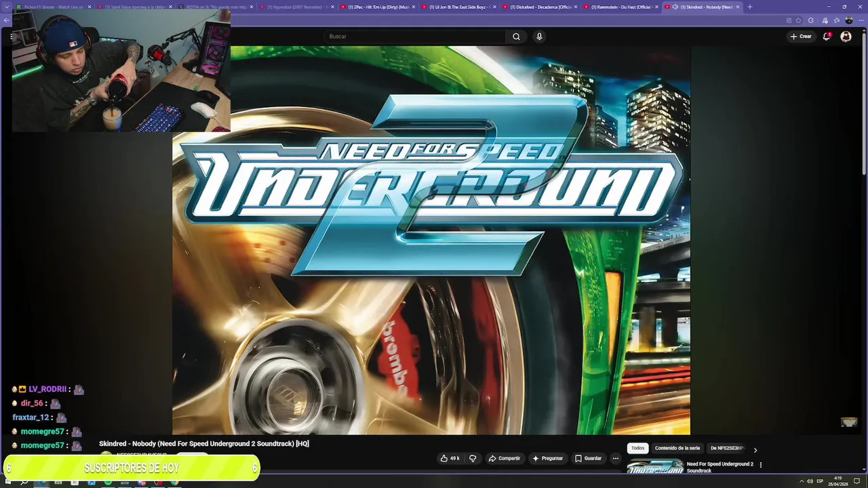Close the Rammstein Du Hast tab
The width and height of the screenshot is (868, 488).
pos(656,7)
